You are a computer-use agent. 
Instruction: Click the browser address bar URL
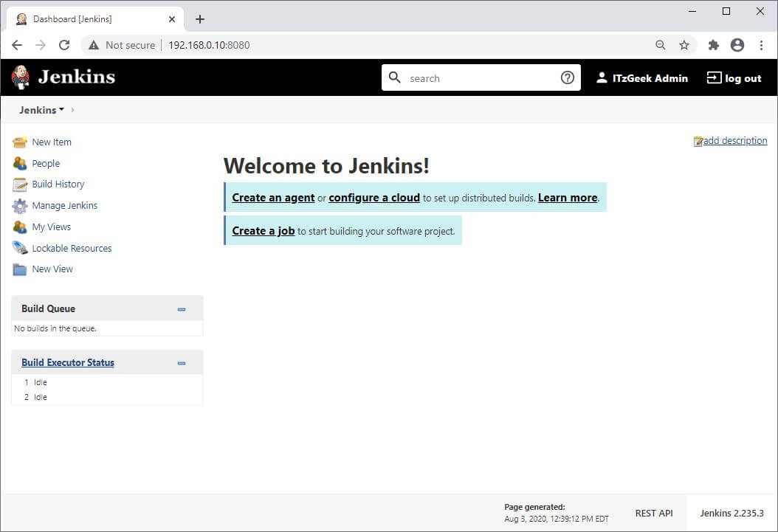pyautogui.click(x=209, y=45)
